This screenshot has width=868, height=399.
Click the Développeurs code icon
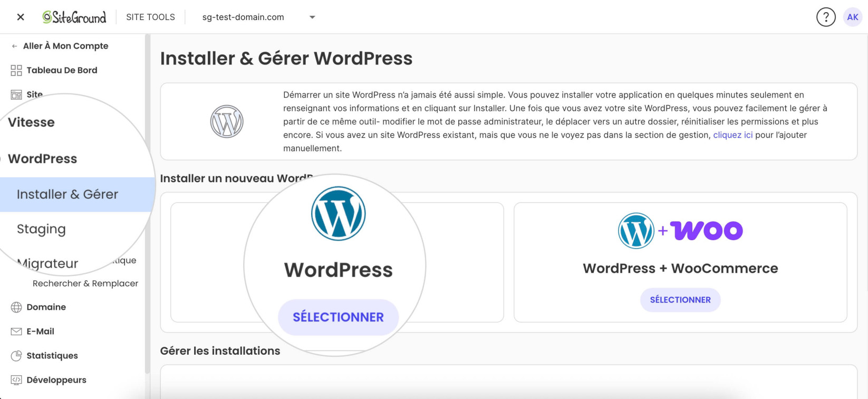[x=16, y=380]
